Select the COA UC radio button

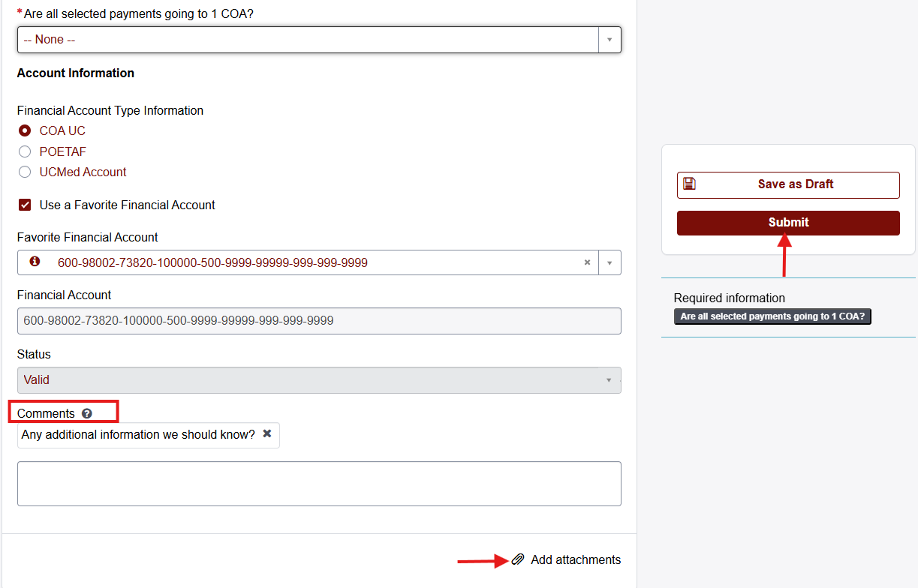point(25,130)
